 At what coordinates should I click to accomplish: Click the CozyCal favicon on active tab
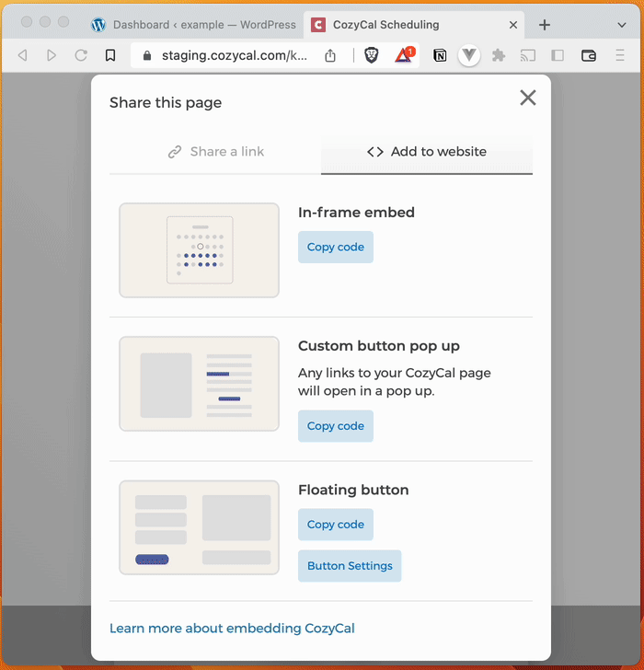coord(318,25)
